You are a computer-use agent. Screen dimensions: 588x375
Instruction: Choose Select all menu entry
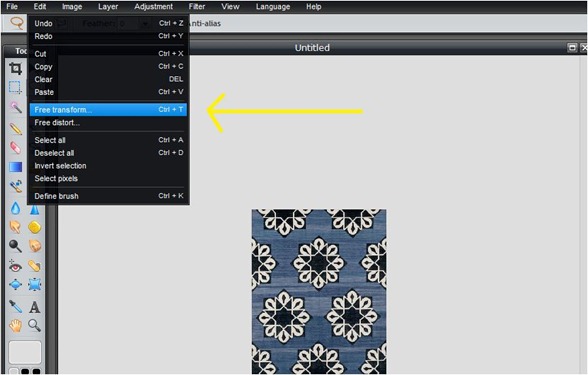click(x=108, y=140)
